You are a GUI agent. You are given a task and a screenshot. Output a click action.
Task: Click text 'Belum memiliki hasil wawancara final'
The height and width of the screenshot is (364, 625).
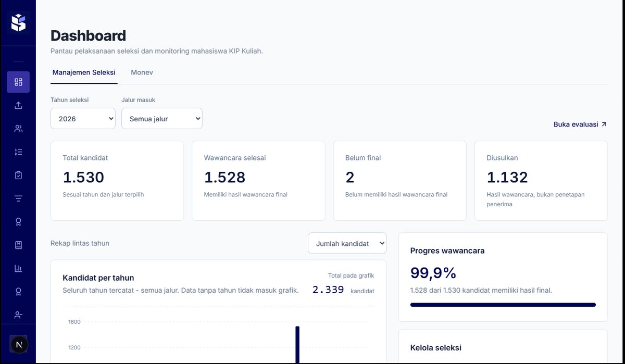[x=396, y=194]
